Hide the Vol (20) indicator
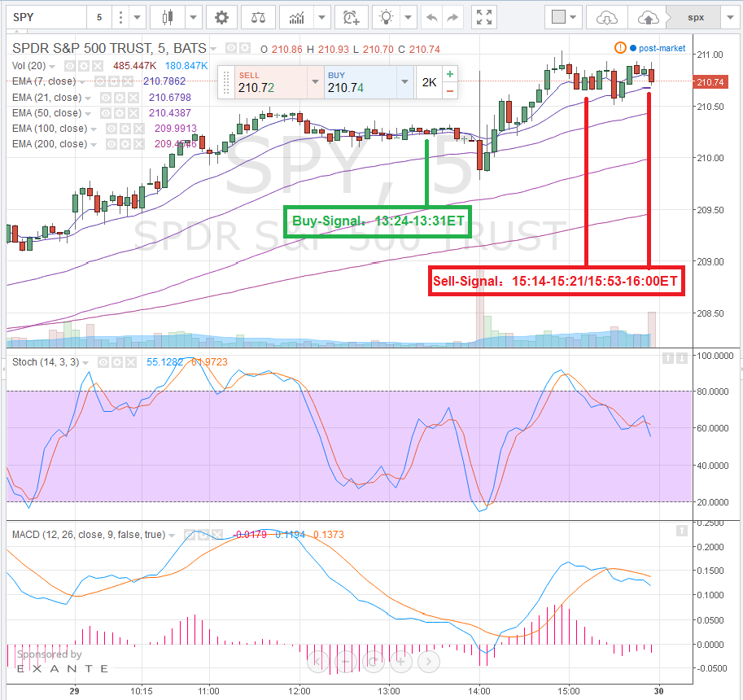 click(70, 66)
